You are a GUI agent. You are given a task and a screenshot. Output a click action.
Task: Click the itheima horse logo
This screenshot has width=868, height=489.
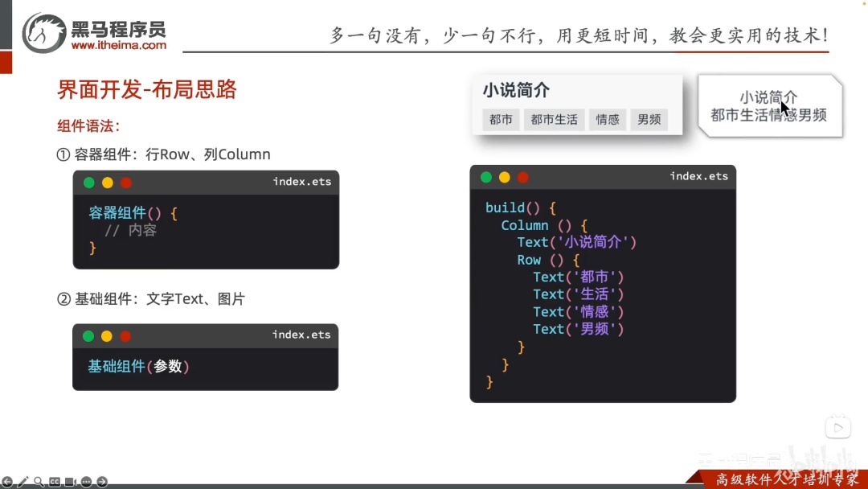click(43, 33)
